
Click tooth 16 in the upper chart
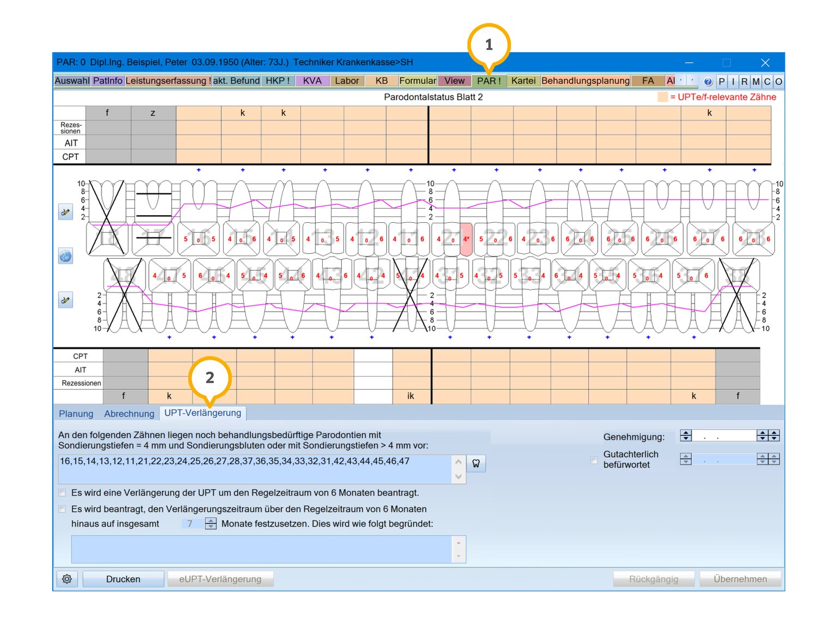(x=198, y=238)
